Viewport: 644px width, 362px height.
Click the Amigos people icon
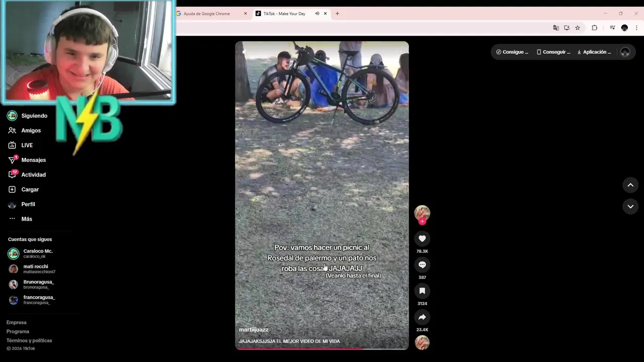(x=12, y=130)
